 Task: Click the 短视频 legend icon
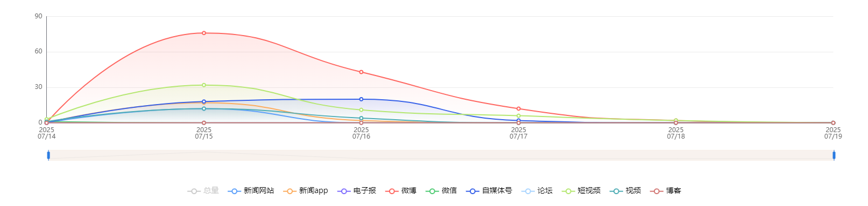click(x=568, y=191)
